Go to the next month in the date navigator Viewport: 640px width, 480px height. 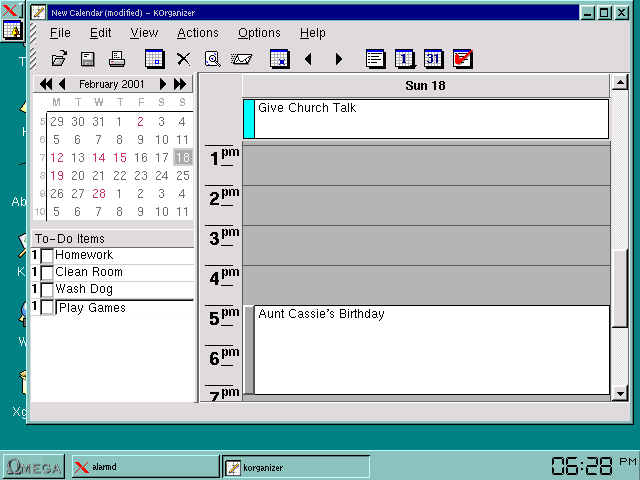pos(162,84)
